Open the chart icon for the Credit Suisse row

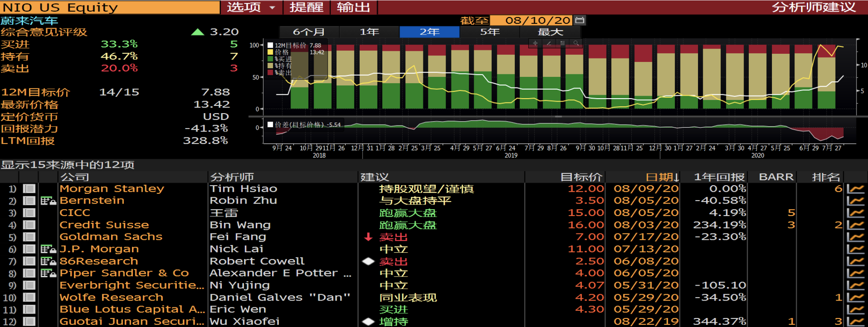pyautogui.click(x=856, y=225)
